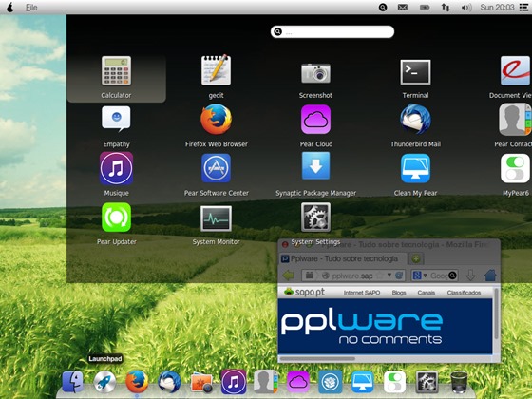Reload the page in Firefox

coord(399,275)
